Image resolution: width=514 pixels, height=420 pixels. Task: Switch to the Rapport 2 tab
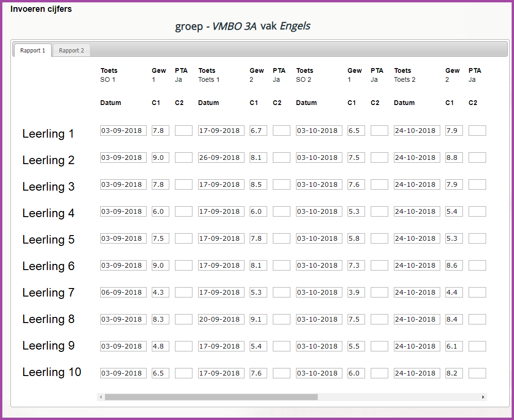coord(71,51)
